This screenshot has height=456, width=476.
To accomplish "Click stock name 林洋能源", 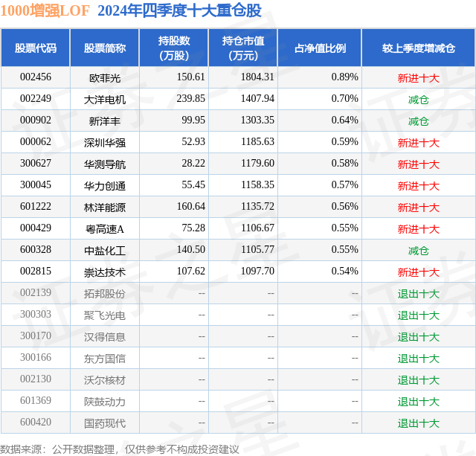I will [x=105, y=208].
